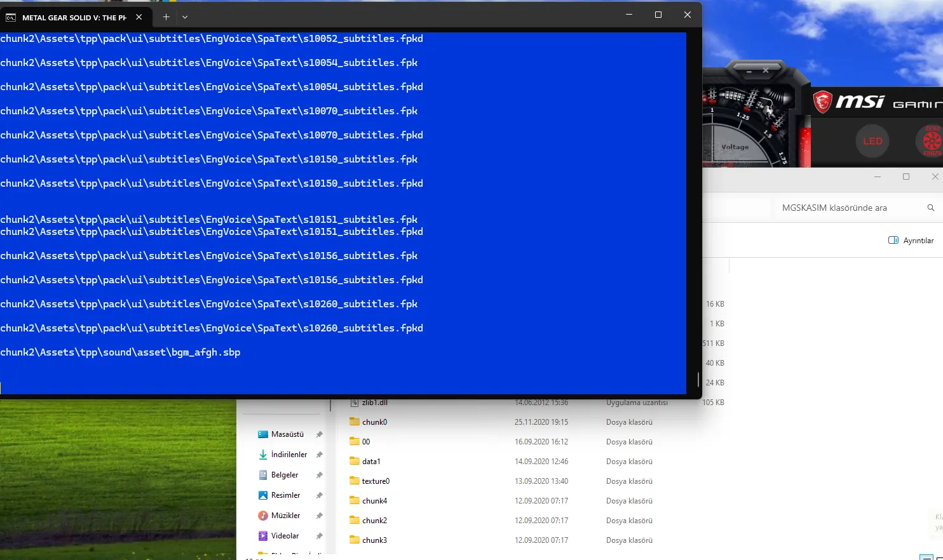Click the 13.09.2020 13:40 date of texture0
This screenshot has height=560, width=943.
pyautogui.click(x=541, y=481)
